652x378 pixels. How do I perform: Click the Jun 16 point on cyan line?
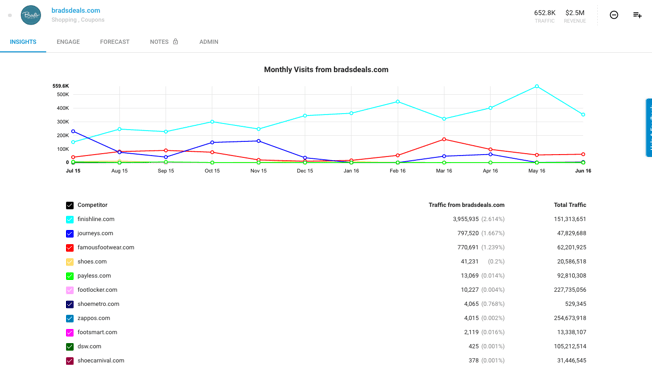pos(583,115)
